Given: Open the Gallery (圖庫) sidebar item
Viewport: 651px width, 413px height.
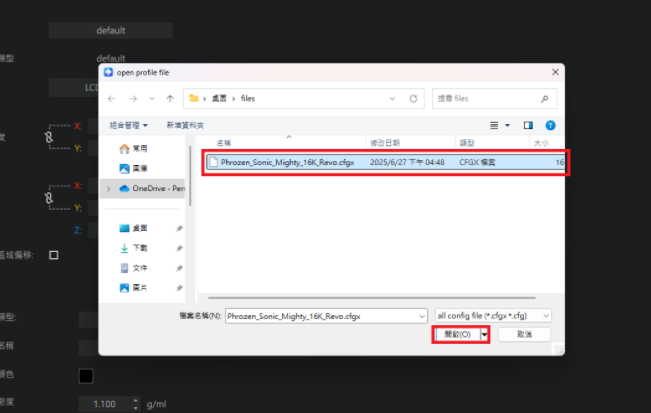Looking at the screenshot, I should point(138,168).
